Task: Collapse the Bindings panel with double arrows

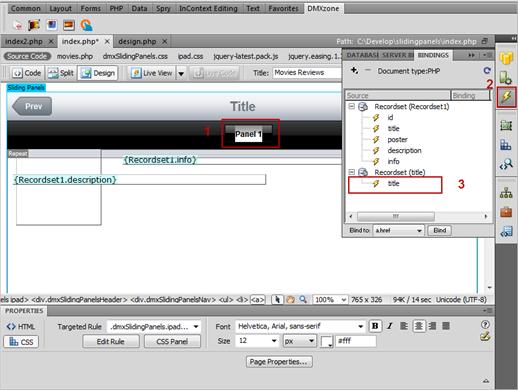Action: pos(471,55)
